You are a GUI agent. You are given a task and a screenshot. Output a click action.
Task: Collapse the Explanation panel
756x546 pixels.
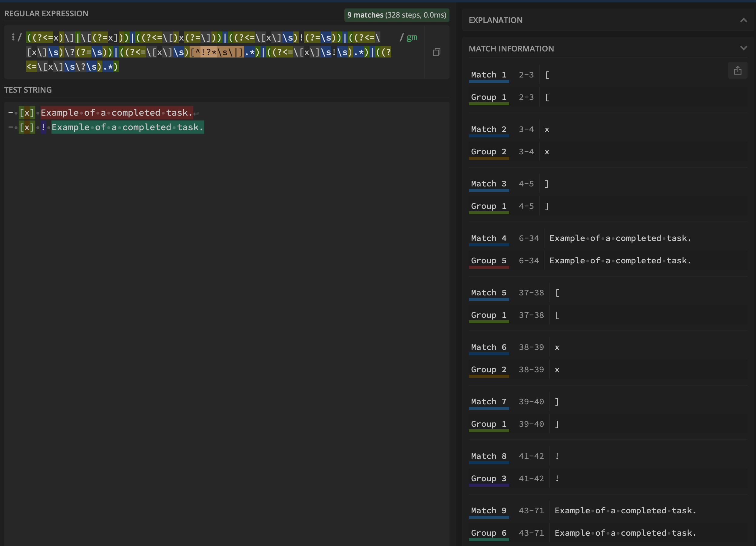[x=744, y=20]
